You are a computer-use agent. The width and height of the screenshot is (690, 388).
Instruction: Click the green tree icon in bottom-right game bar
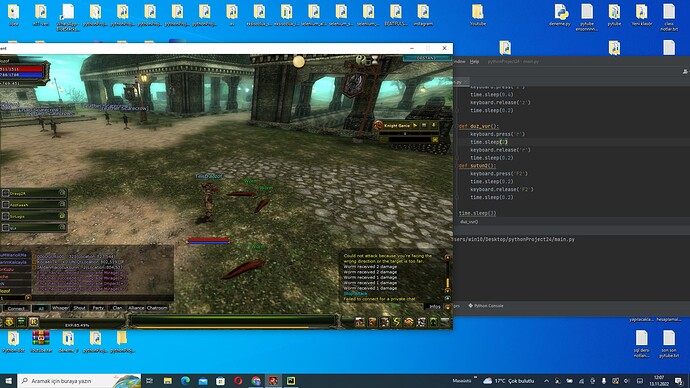pos(433,322)
